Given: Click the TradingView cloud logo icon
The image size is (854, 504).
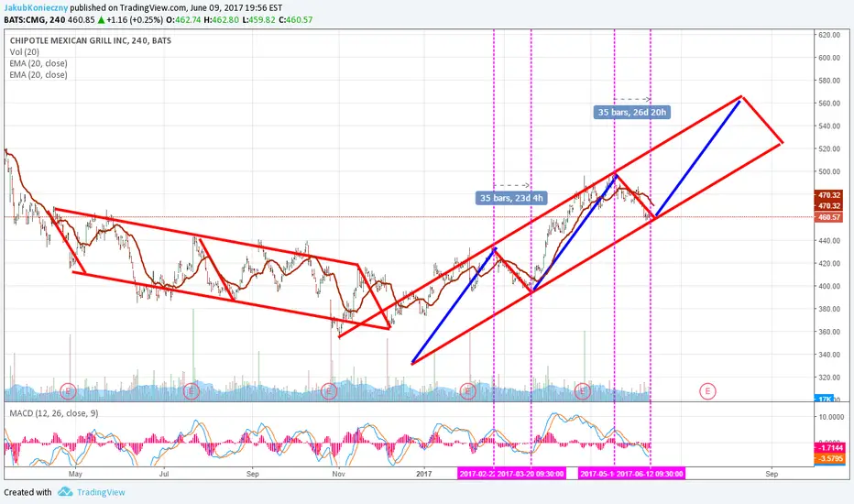Looking at the screenshot, I should (65, 491).
